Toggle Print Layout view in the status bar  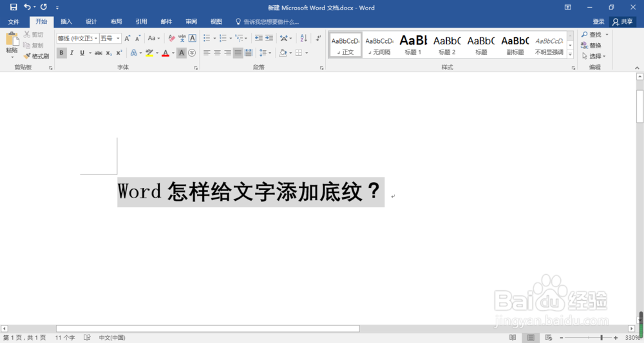click(x=531, y=337)
